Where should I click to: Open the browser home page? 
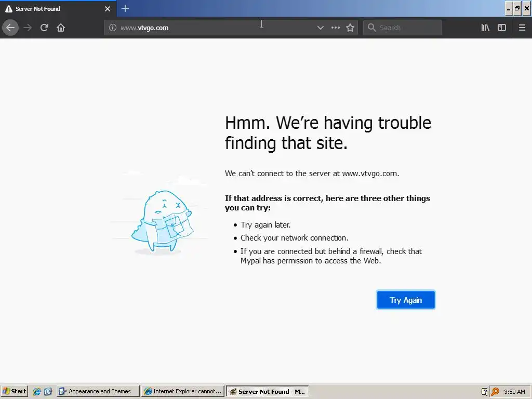(x=61, y=28)
